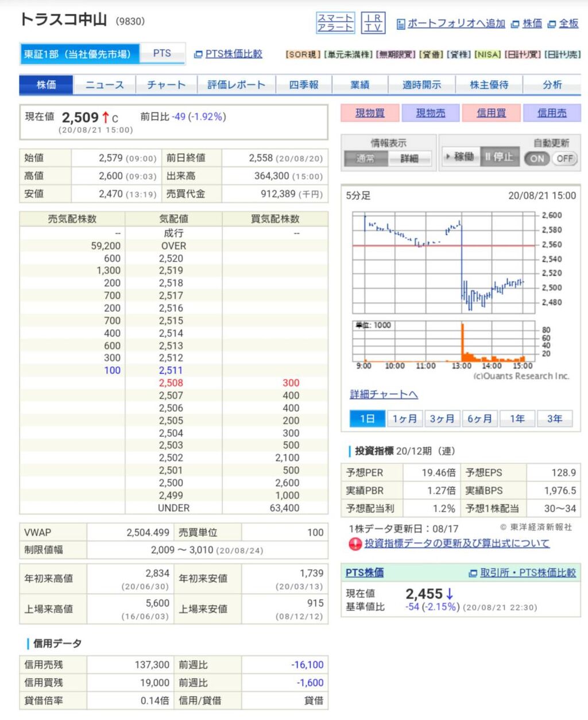Click price 2,520 in order board
This screenshot has height=720, width=588.
171,258
